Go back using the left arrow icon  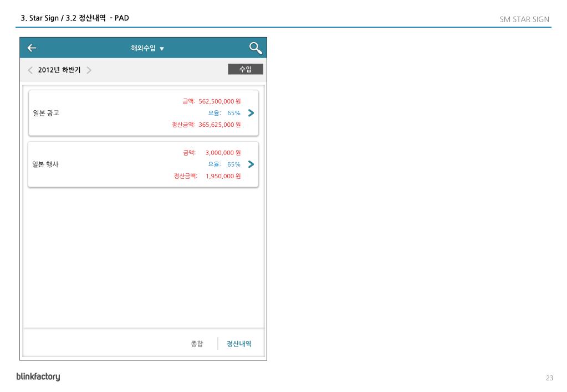coord(32,48)
